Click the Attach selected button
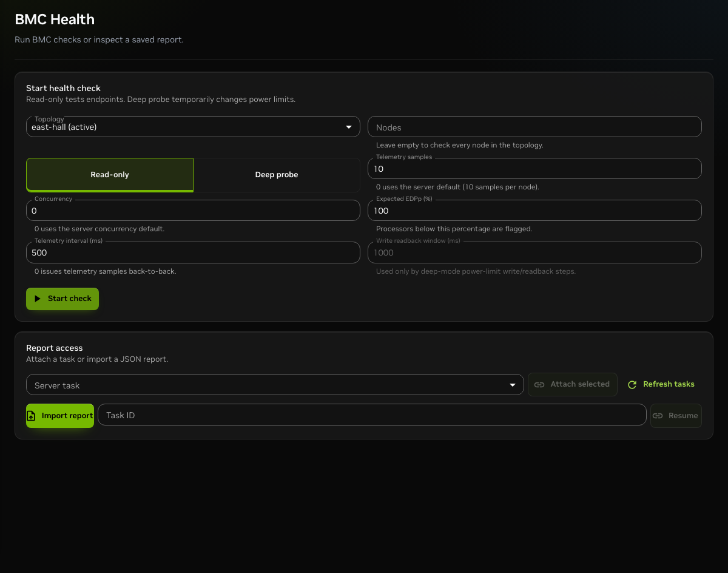This screenshot has width=728, height=573. tap(573, 384)
